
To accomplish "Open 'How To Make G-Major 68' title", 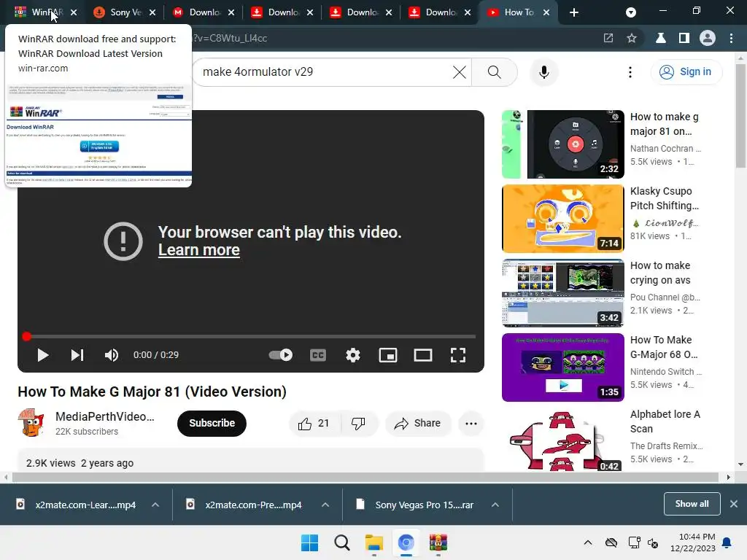I will [663, 347].
